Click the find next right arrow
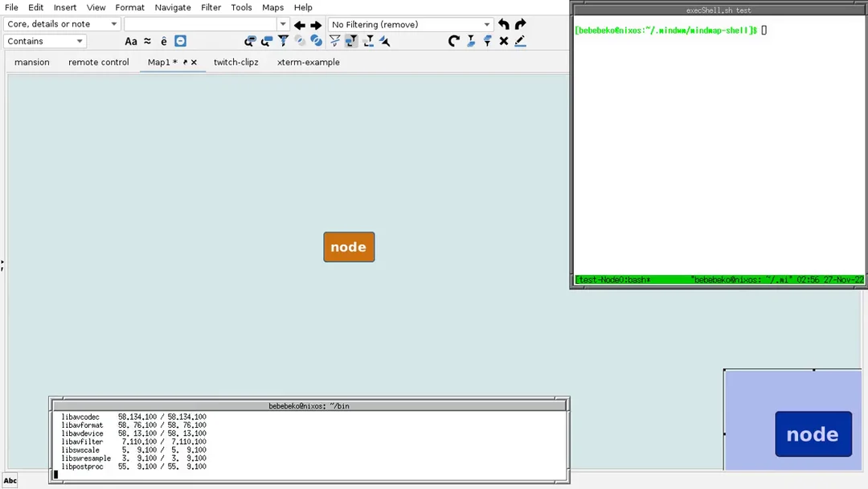The width and height of the screenshot is (868, 489). click(x=316, y=25)
